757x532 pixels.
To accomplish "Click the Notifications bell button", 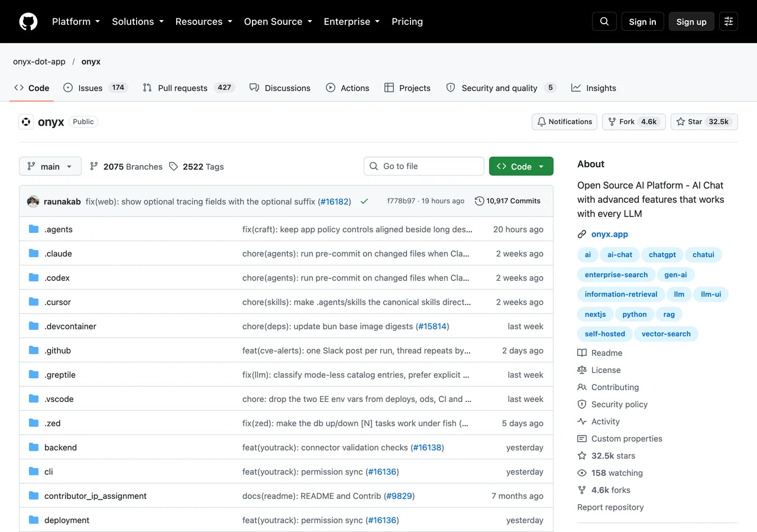I will point(564,122).
